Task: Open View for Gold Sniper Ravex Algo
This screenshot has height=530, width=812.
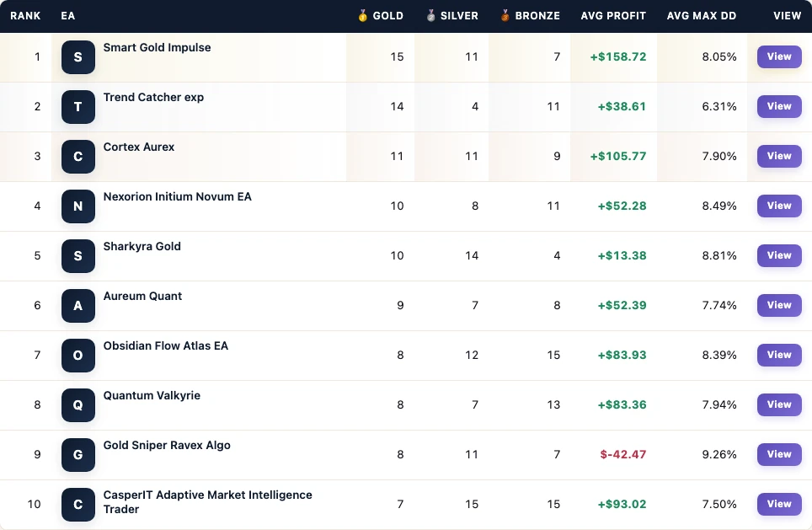Action: [x=779, y=454]
